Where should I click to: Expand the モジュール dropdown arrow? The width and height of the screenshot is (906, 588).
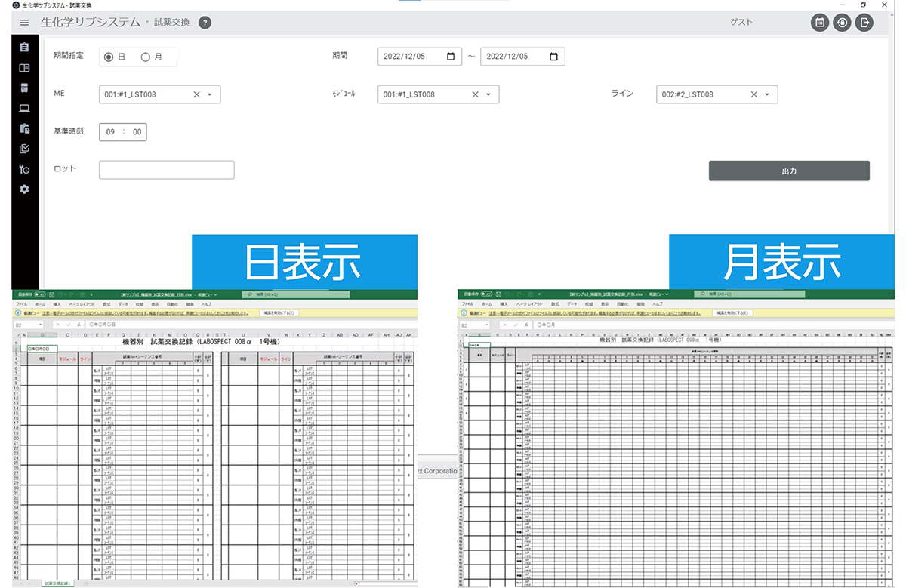click(x=488, y=94)
